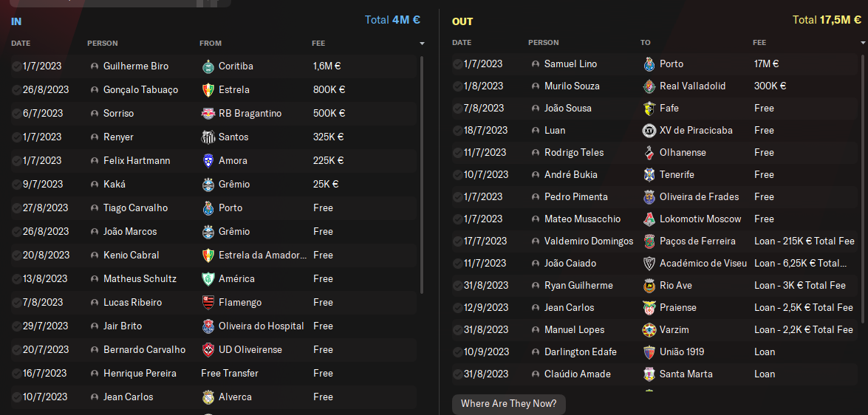The image size is (868, 415).
Task: Click the Where Are They Now? button
Action: coord(509,404)
